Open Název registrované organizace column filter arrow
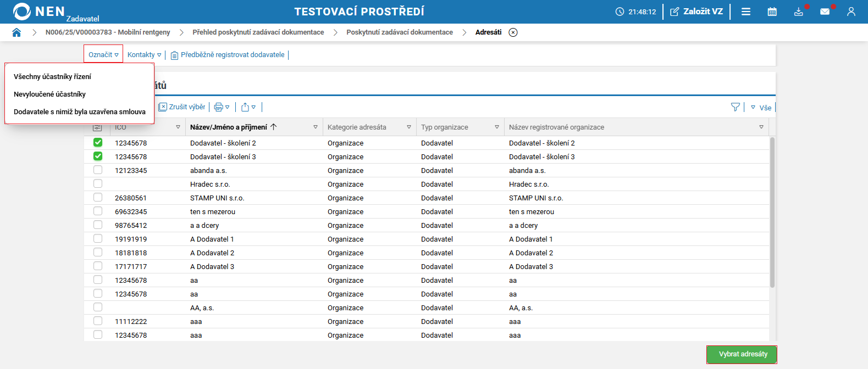The height and width of the screenshot is (369, 868). click(x=761, y=127)
